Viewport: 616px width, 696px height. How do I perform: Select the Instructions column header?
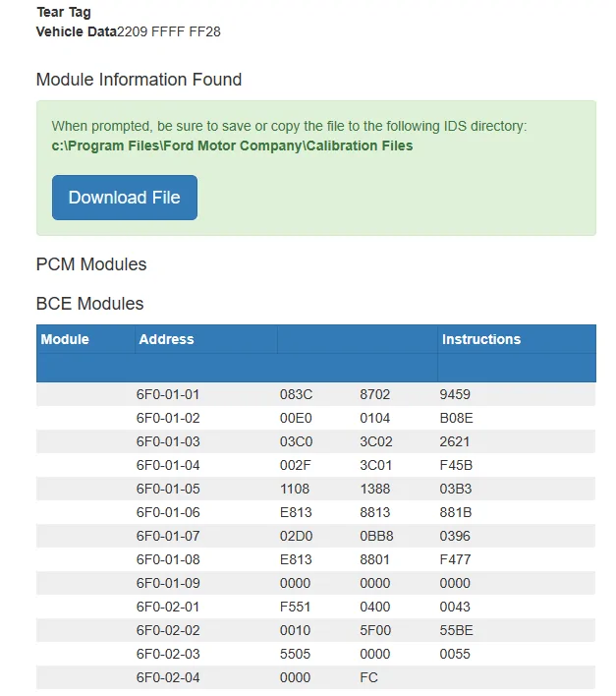[x=481, y=339]
